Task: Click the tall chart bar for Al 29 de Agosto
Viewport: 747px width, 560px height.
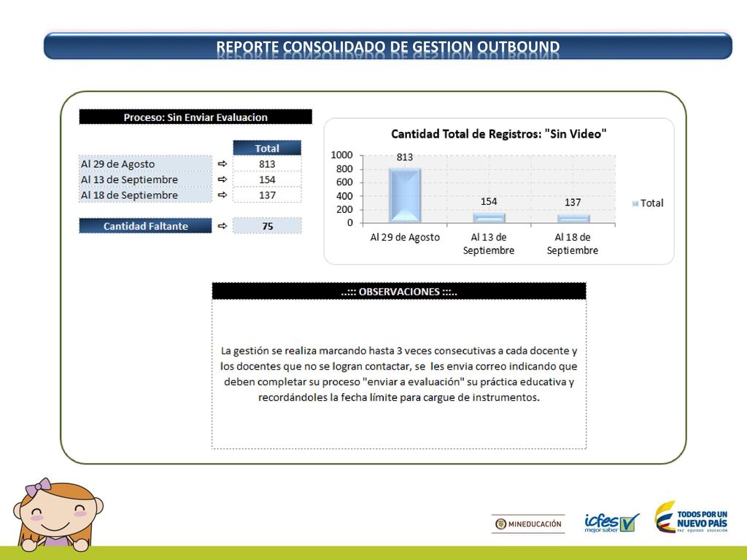Action: tap(405, 195)
